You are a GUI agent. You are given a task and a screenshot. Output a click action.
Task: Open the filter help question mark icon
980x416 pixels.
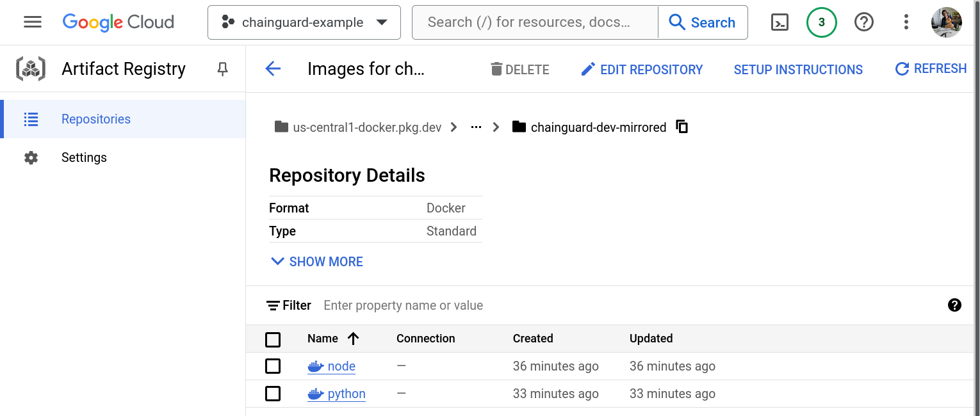(955, 305)
